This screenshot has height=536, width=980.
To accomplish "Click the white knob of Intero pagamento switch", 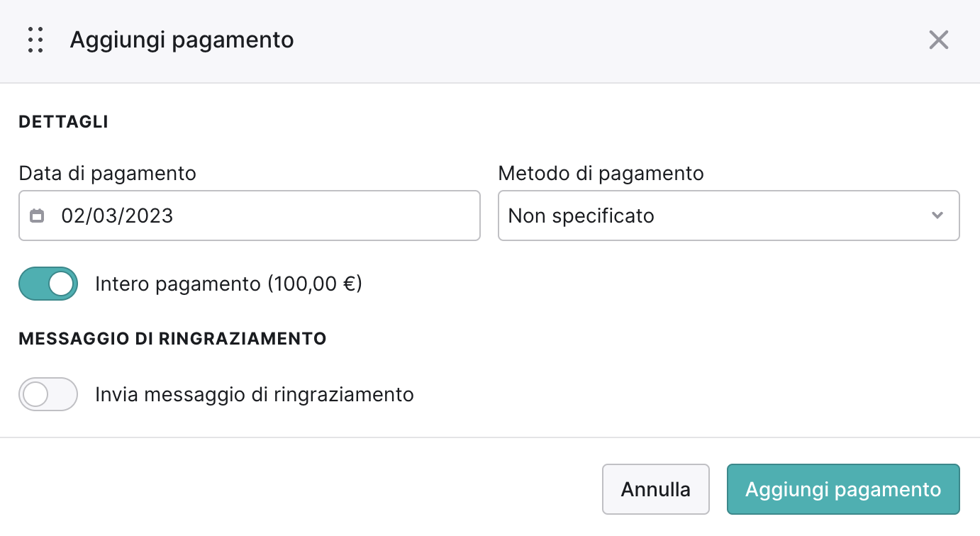I will pyautogui.click(x=62, y=284).
